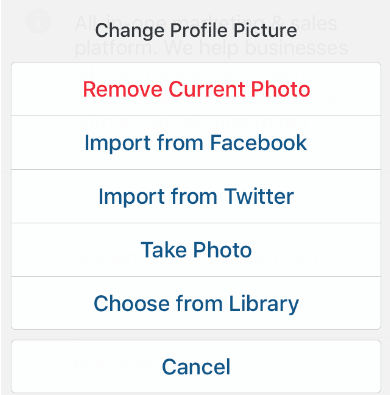This screenshot has width=390, height=395.
Task: Click the word Twitter in import option
Action: [x=259, y=196]
